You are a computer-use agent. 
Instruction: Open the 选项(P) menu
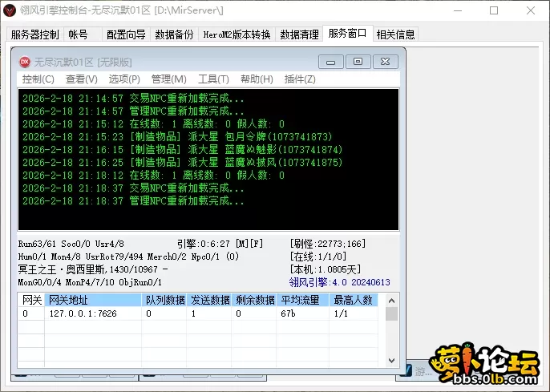click(x=124, y=79)
